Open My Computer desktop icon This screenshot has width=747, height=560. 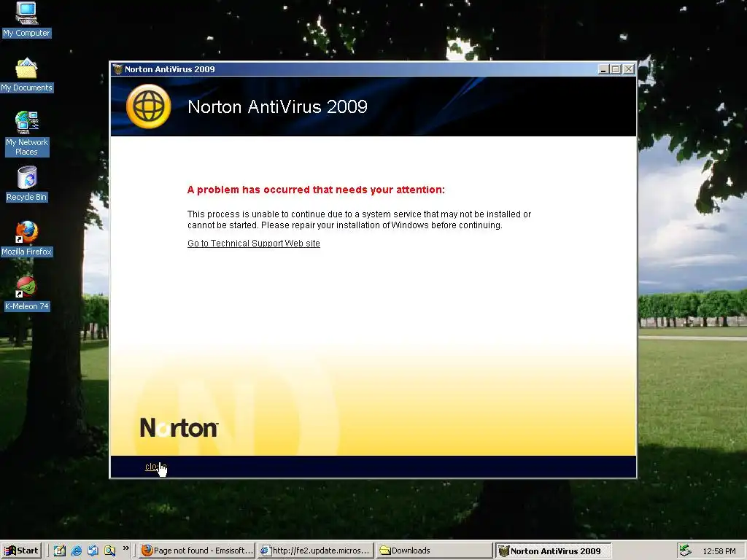pyautogui.click(x=26, y=20)
